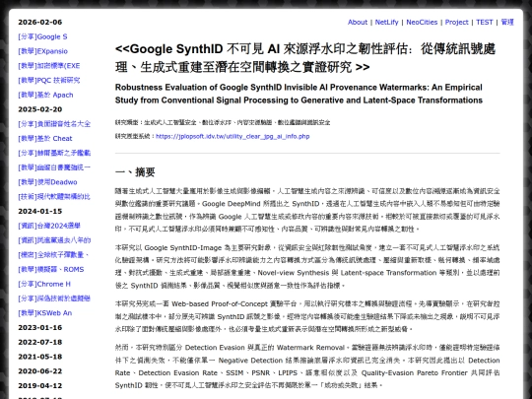Expand the 2023-01-16 date group
Image resolution: width=532 pixels, height=399 pixels.
click(40, 327)
